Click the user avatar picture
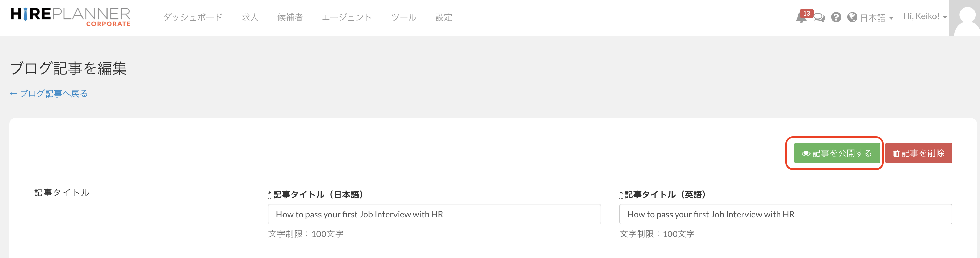The height and width of the screenshot is (258, 980). [964, 18]
